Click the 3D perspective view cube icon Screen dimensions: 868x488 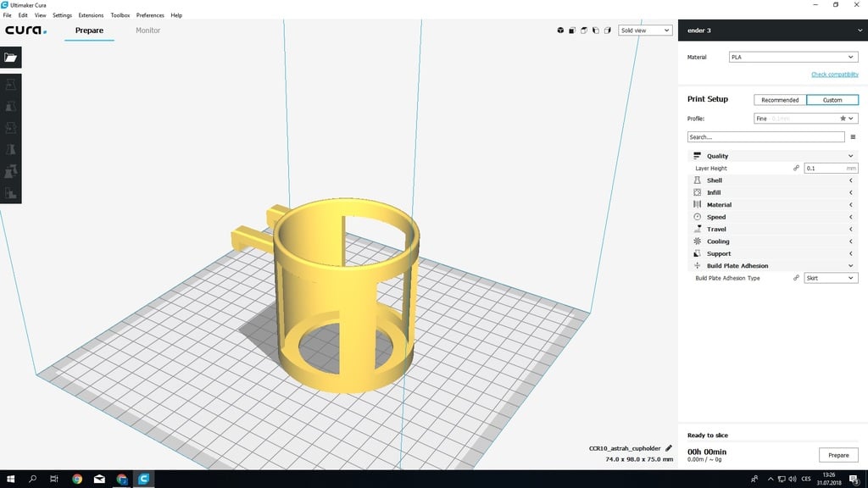pyautogui.click(x=560, y=30)
